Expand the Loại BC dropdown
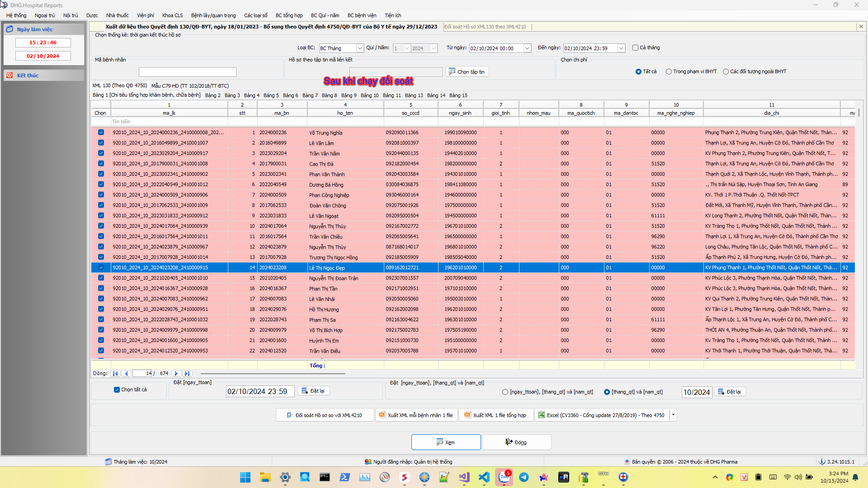The image size is (868, 488). pos(360,48)
